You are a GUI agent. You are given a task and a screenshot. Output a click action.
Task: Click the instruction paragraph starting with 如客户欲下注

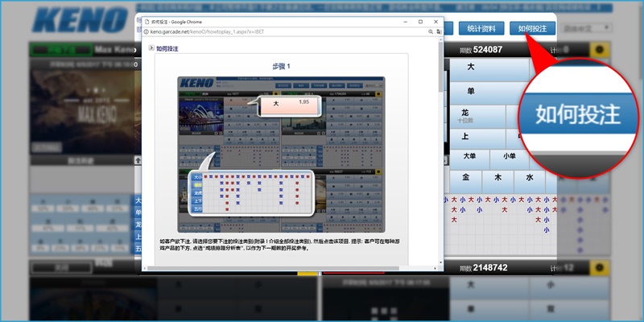coord(279,246)
